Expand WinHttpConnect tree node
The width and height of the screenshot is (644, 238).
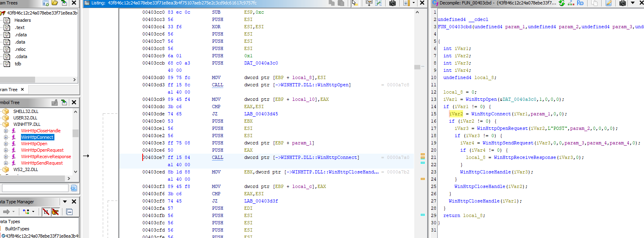6,137
